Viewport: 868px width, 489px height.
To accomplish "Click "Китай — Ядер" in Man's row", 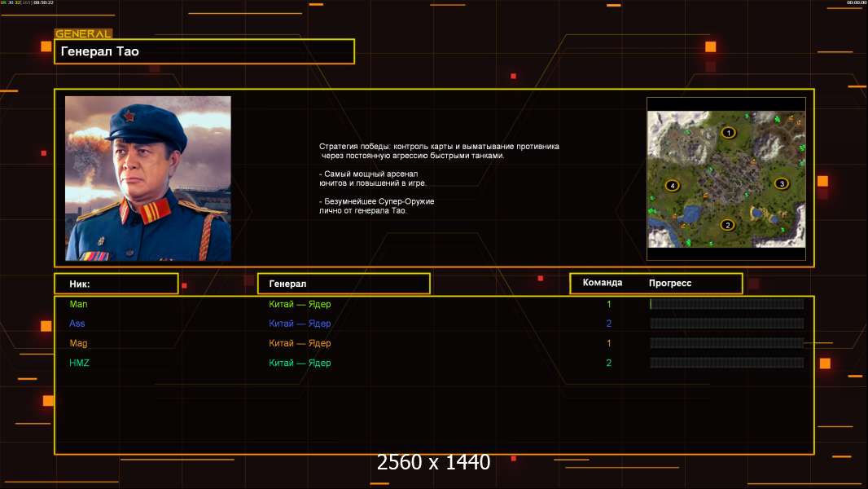I will coord(300,304).
